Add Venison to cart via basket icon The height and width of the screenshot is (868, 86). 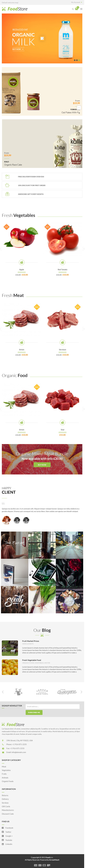click(62, 342)
